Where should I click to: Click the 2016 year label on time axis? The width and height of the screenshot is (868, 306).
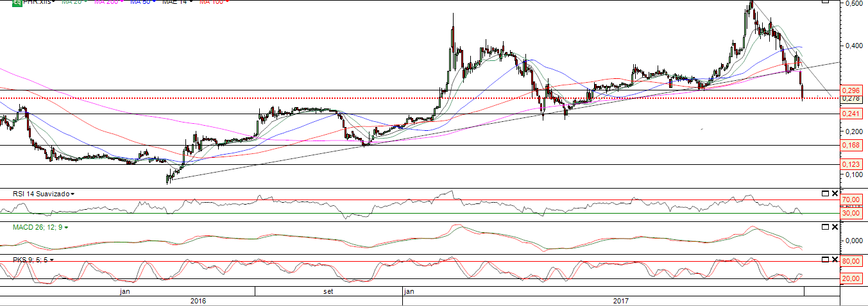click(198, 300)
